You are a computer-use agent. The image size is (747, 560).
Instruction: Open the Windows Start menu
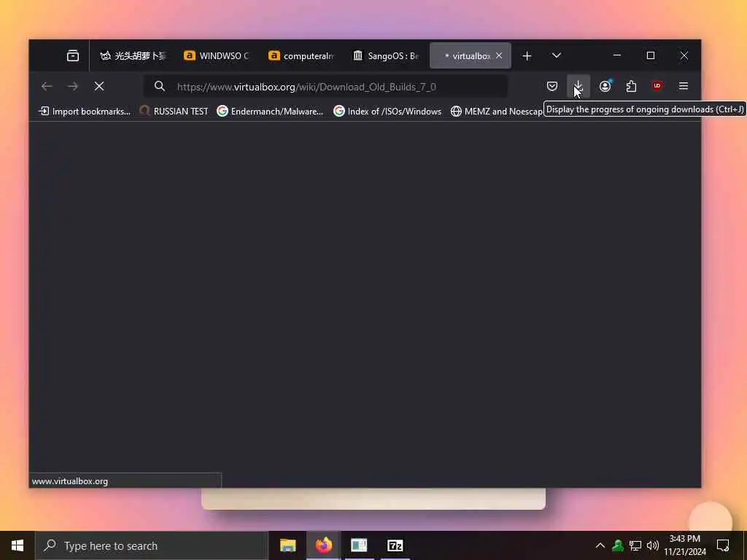18,545
